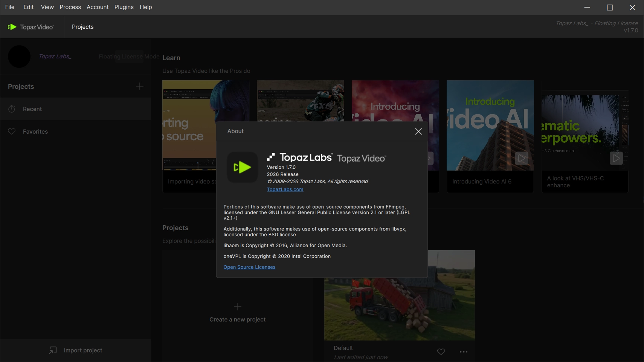Click the Version 1.7.0 text
The height and width of the screenshot is (362, 644).
[x=281, y=167]
